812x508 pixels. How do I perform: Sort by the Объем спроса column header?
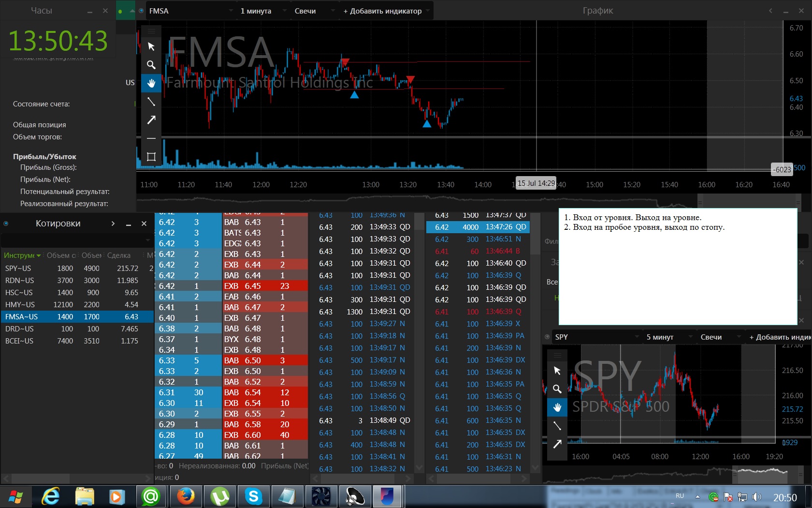click(61, 255)
